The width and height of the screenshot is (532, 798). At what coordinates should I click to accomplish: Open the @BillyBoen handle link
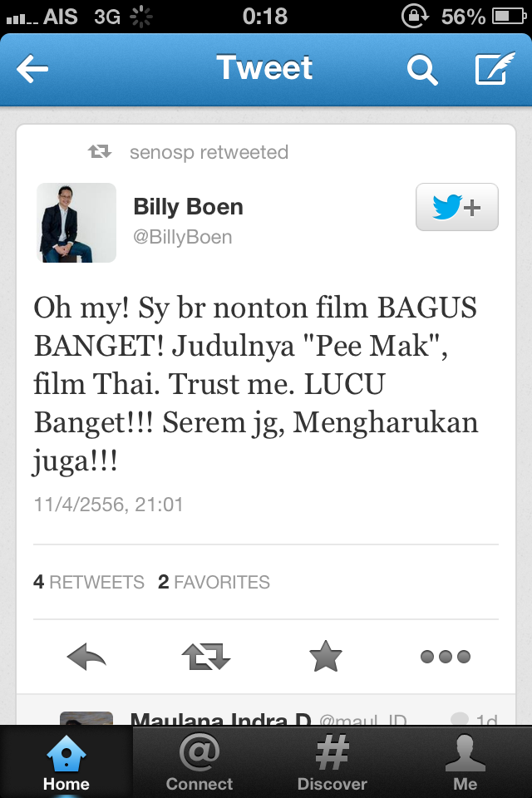[x=183, y=237]
